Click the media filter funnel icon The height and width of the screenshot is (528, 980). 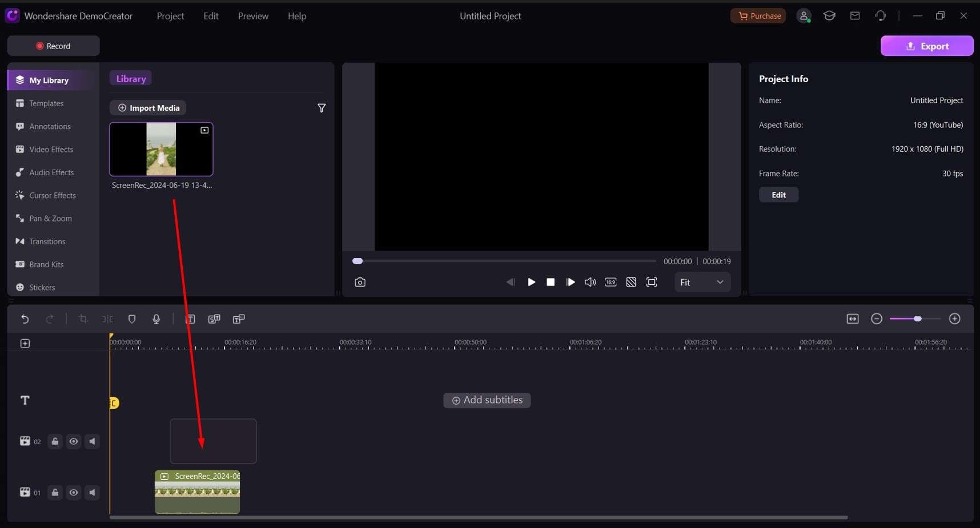pyautogui.click(x=322, y=108)
